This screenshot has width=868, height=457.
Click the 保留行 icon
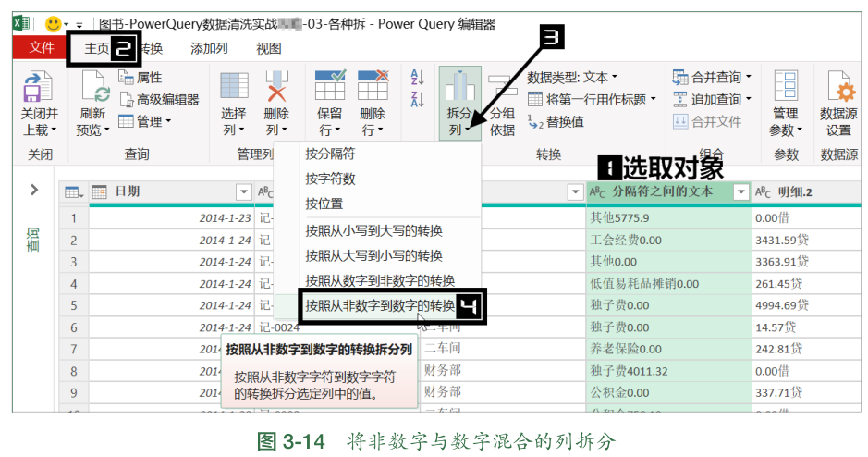tap(330, 85)
